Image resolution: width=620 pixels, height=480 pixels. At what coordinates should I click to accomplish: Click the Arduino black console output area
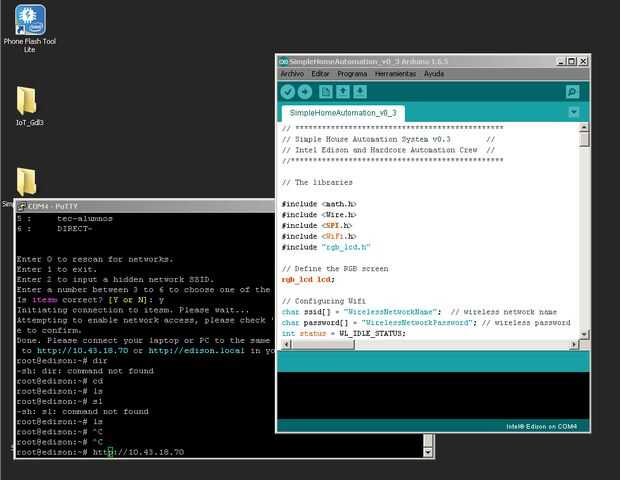click(x=433, y=395)
